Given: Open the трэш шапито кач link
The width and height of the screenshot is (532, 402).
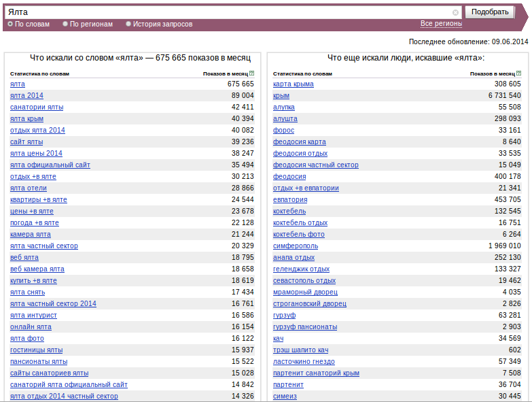Looking at the screenshot, I should pyautogui.click(x=300, y=350).
